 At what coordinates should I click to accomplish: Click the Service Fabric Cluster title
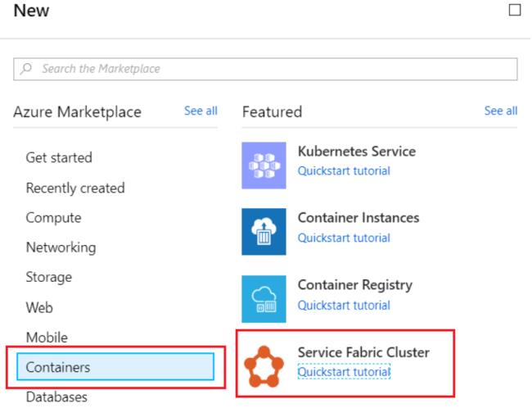pos(363,352)
